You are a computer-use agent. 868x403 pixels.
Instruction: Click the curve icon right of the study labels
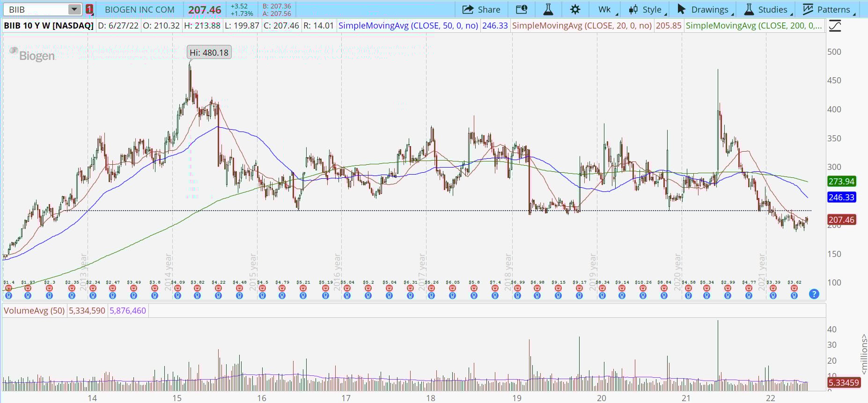[x=835, y=26]
